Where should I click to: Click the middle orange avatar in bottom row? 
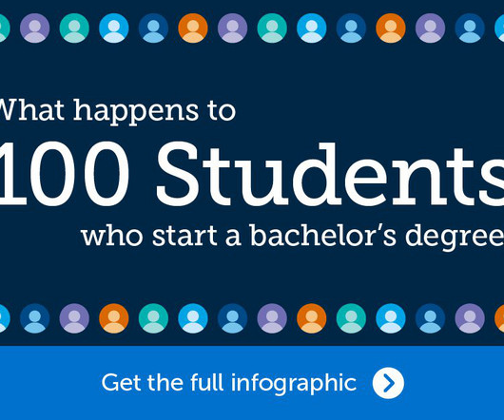point(312,318)
